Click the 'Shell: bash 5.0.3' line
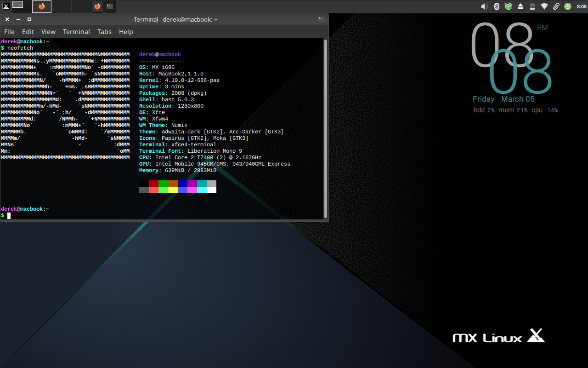Viewport: 588px width, 368px height. pos(166,99)
